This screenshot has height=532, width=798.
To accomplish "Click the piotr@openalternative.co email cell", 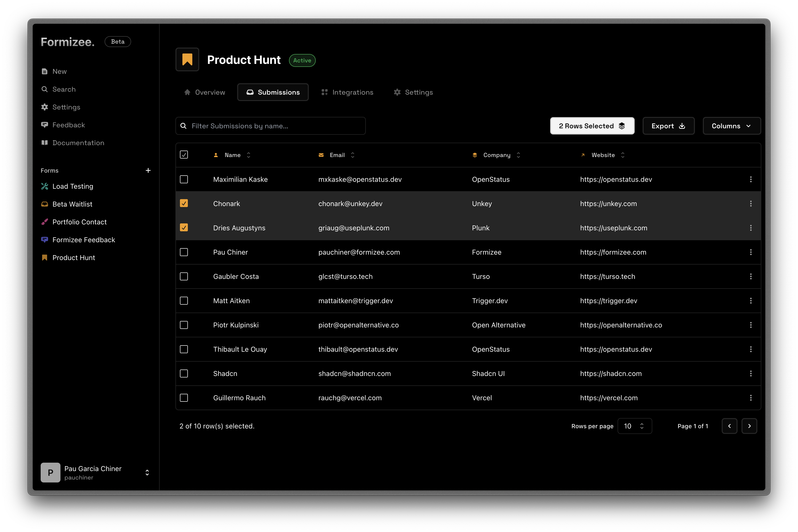I will pos(358,325).
